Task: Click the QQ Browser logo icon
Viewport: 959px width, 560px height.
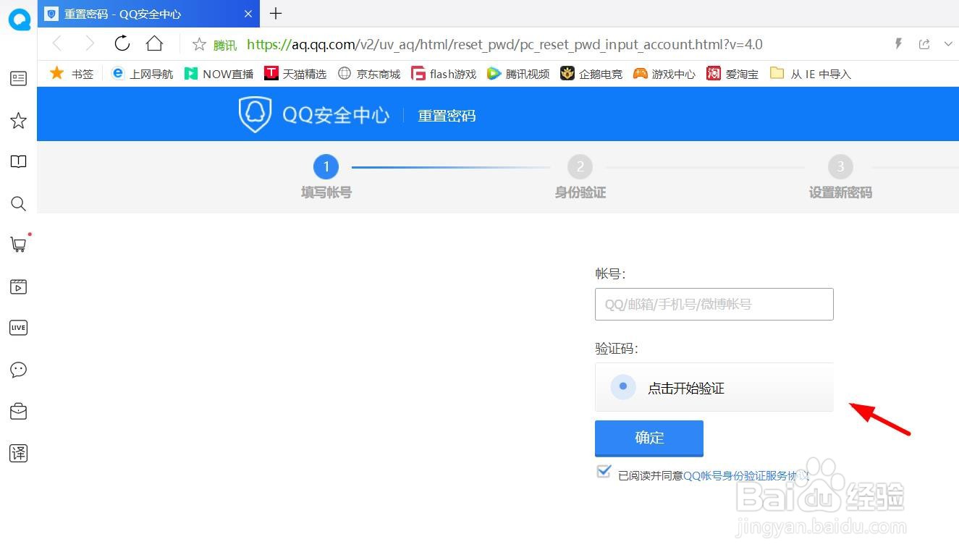Action: pos(19,19)
